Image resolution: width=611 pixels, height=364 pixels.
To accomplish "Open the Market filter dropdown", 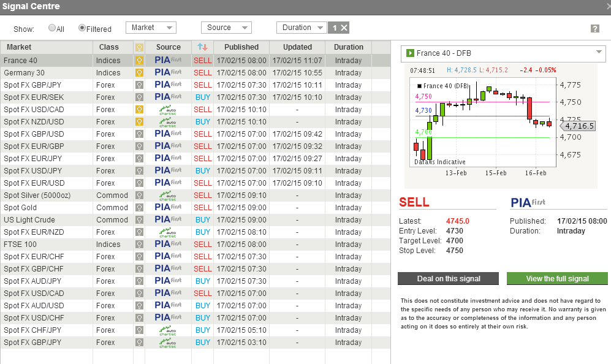I will [151, 28].
